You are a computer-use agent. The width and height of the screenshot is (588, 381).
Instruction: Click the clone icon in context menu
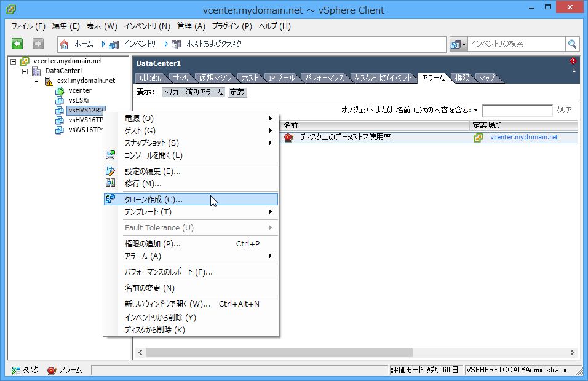tap(110, 199)
